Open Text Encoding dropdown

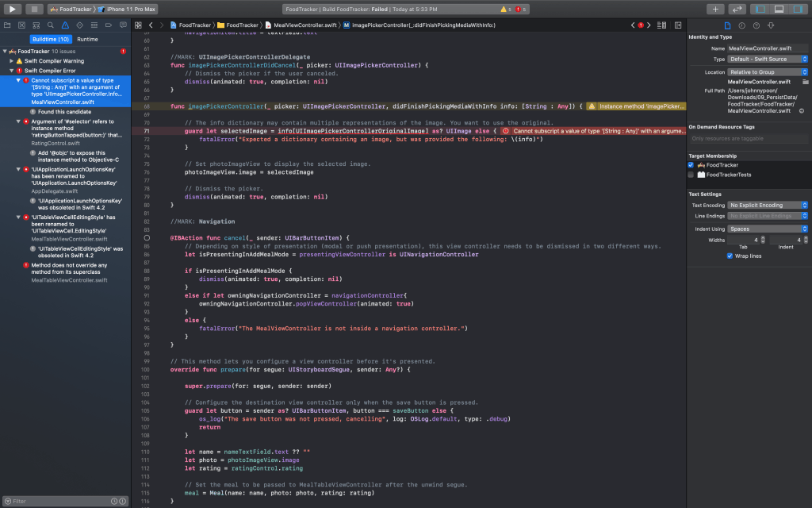coord(768,206)
